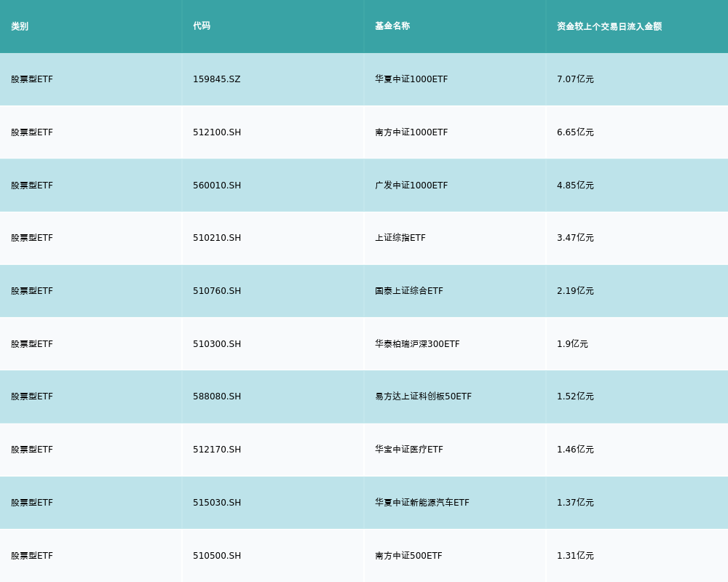
Task: Select fund code 515030.SH
Action: point(217,503)
